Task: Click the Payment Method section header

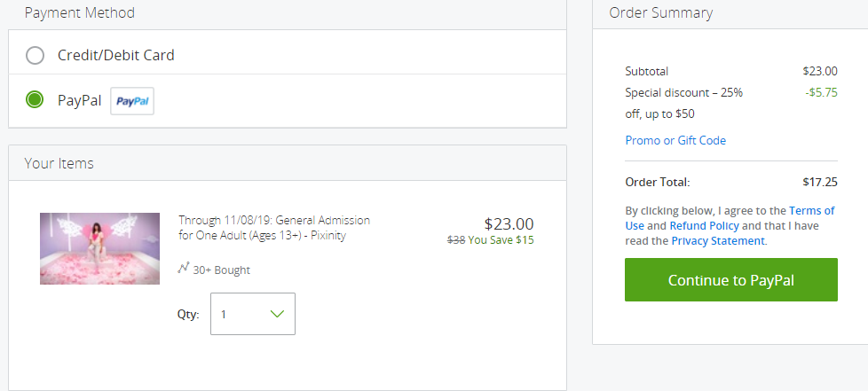Action: (x=80, y=12)
